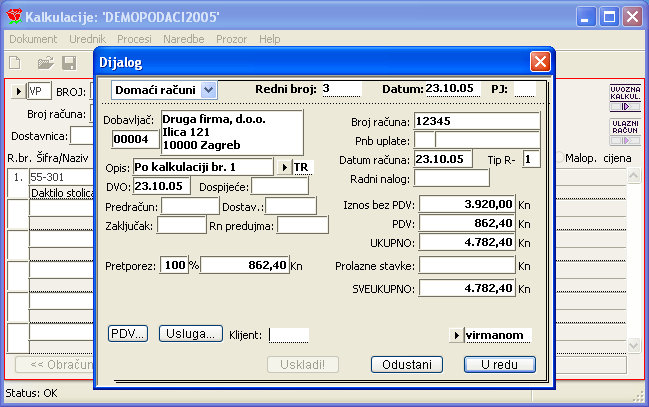This screenshot has height=407, width=649.
Task: Click the Usluga... button
Action: click(x=191, y=334)
